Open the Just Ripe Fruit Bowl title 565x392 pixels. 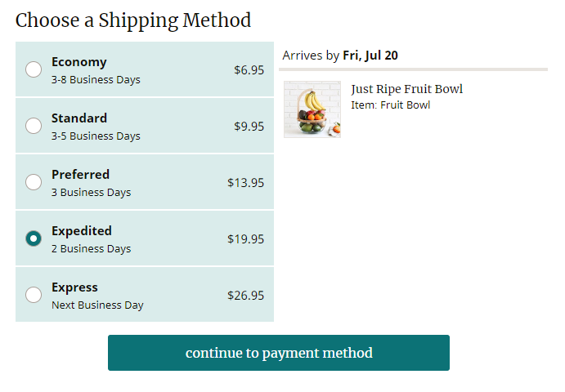tap(407, 89)
